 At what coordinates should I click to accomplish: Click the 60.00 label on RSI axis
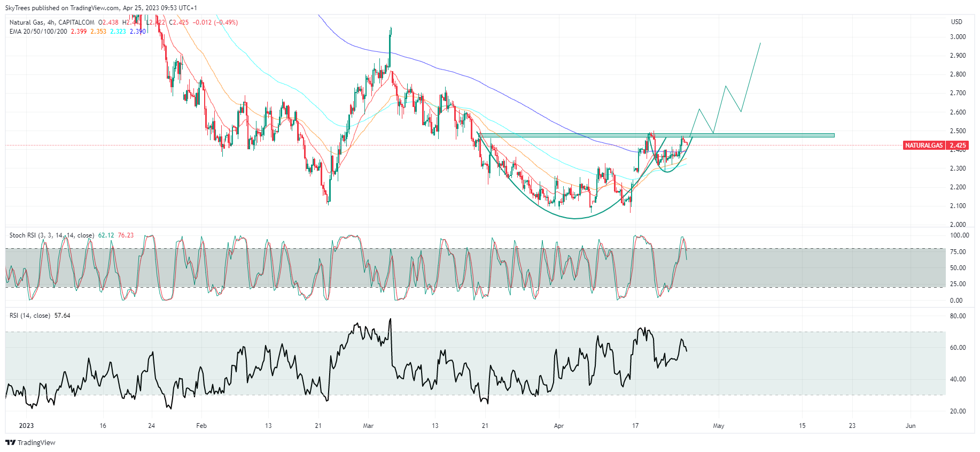958,348
